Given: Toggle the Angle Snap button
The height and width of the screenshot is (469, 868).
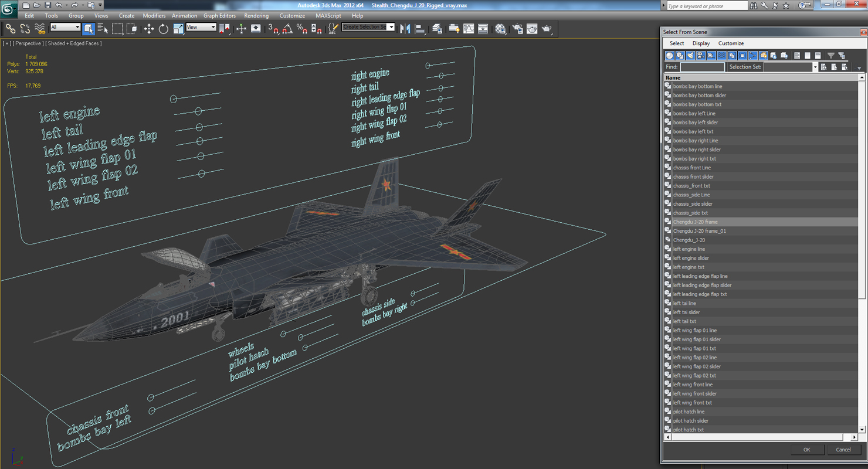Looking at the screenshot, I should click(x=287, y=28).
